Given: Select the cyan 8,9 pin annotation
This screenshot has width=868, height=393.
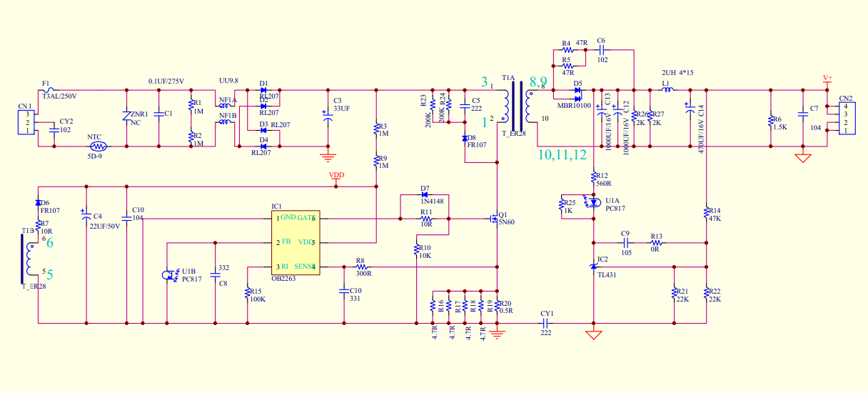Looking at the screenshot, I should (x=538, y=81).
